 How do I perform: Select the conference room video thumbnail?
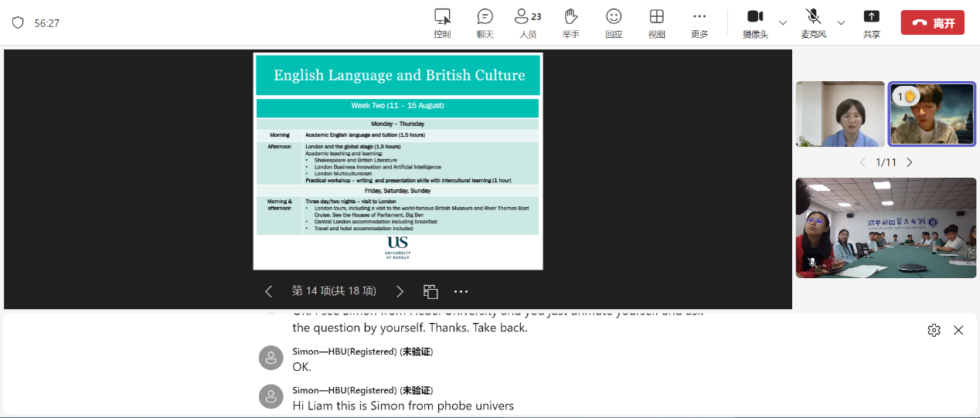point(886,228)
